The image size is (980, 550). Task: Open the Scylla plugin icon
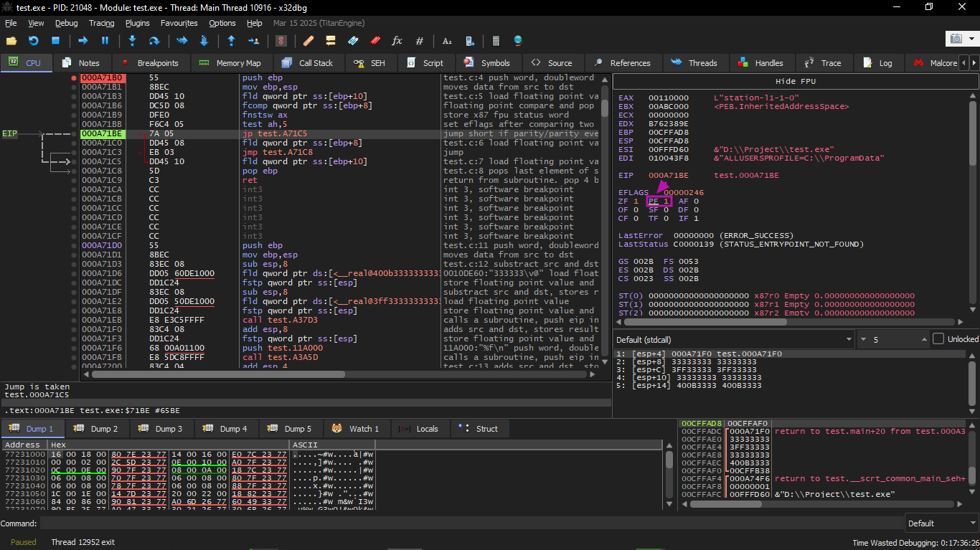pos(283,41)
